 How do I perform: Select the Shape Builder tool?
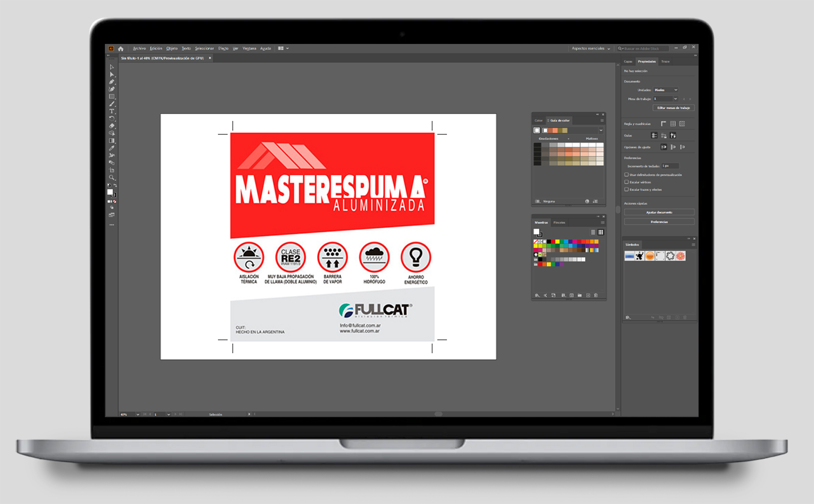click(112, 133)
